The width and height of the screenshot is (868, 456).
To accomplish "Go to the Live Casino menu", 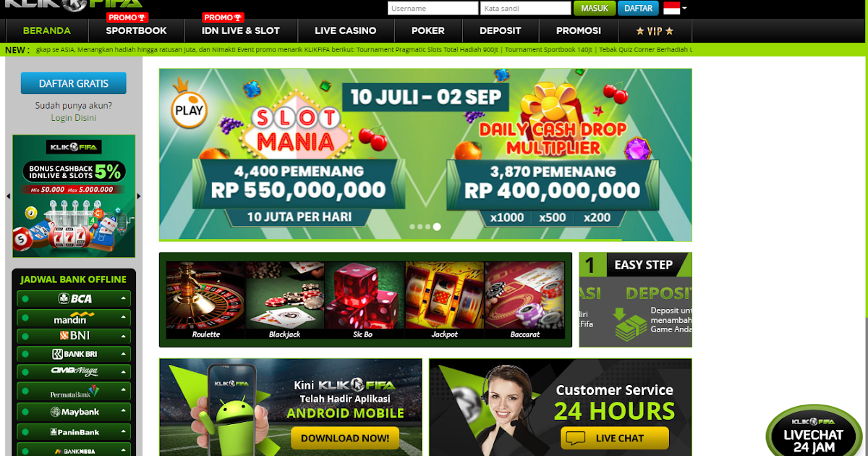I will (346, 30).
